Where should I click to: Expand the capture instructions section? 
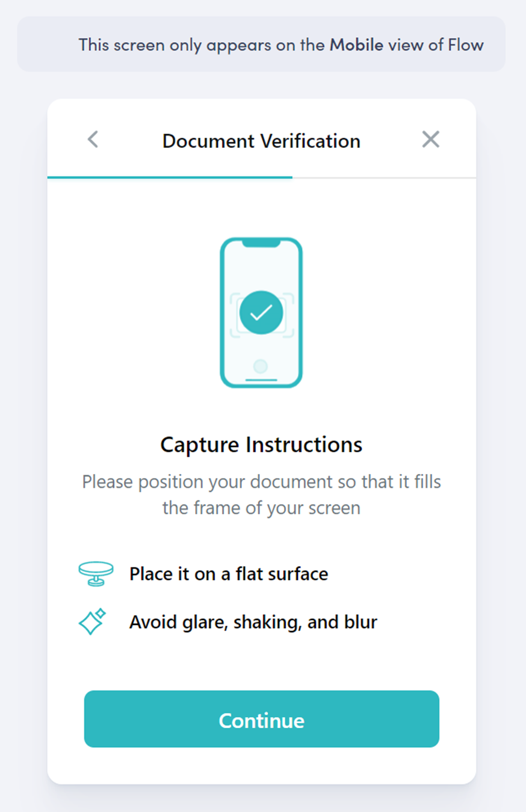(261, 444)
